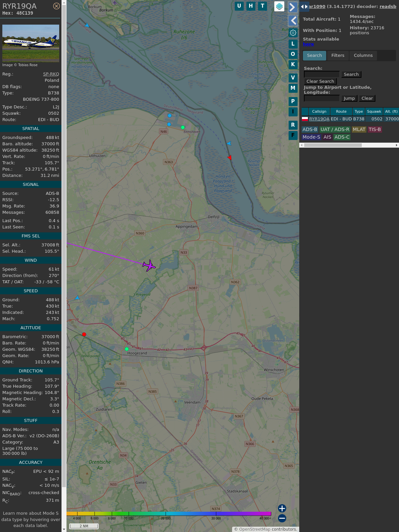Collapse the sidebar with left chevron
Screen dimensions: 399x532
293,21
